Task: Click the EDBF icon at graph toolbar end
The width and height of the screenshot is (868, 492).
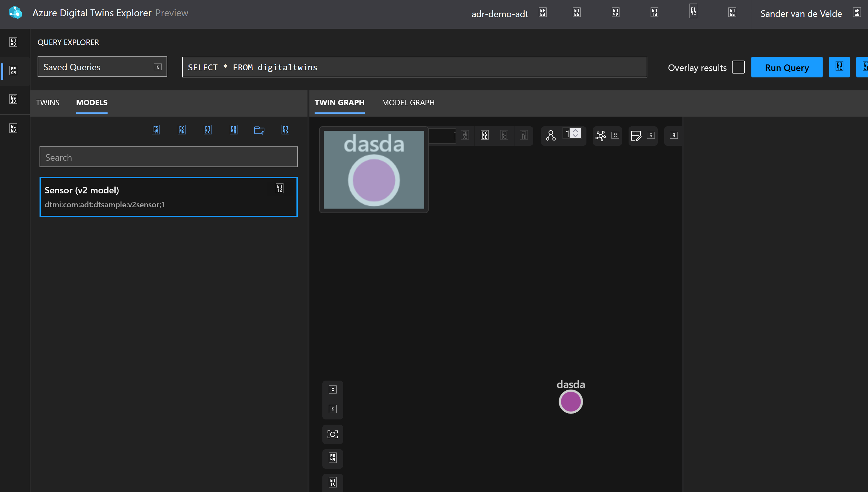Action: pyautogui.click(x=674, y=135)
